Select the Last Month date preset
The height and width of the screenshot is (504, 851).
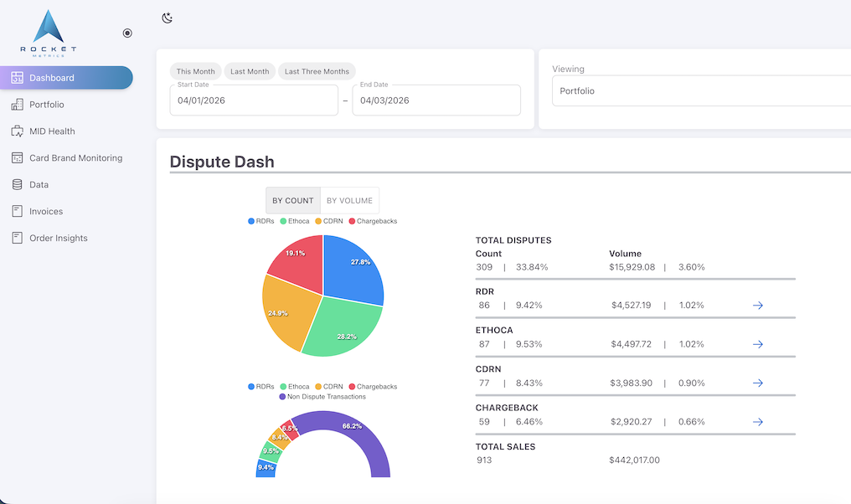coord(250,72)
